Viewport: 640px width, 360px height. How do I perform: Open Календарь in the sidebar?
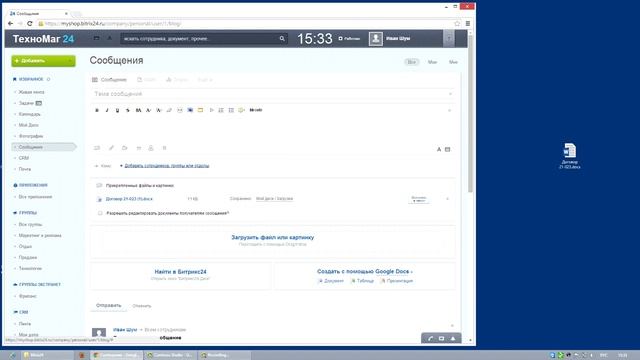coord(30,114)
